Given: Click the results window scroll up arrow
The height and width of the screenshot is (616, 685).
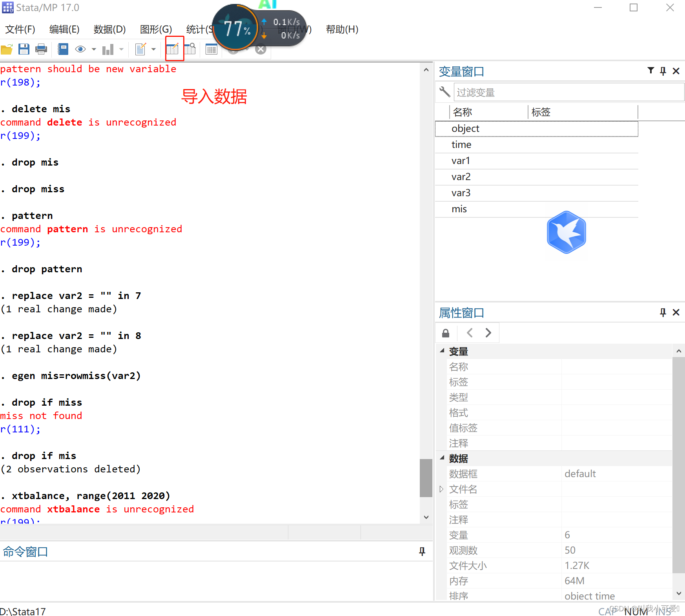Looking at the screenshot, I should [x=426, y=70].
